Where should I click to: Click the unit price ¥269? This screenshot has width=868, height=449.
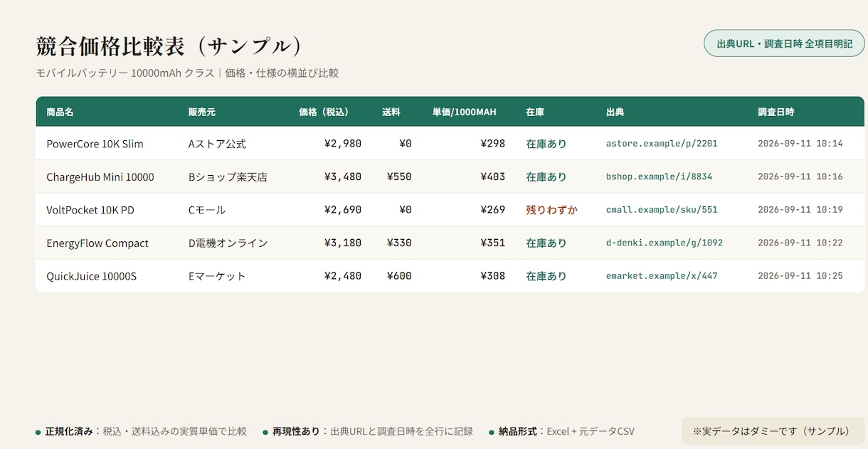[492, 210]
